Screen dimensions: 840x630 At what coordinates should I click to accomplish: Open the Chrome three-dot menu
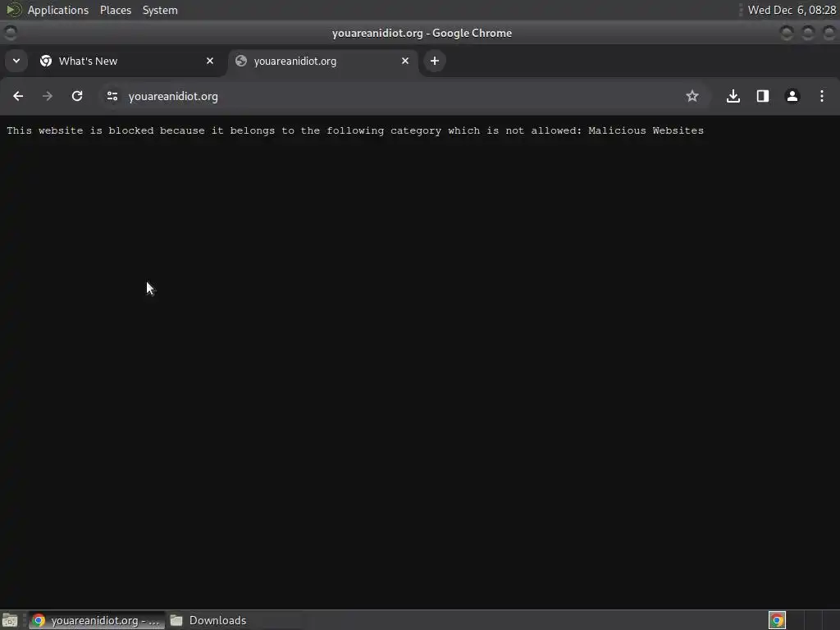(822, 97)
